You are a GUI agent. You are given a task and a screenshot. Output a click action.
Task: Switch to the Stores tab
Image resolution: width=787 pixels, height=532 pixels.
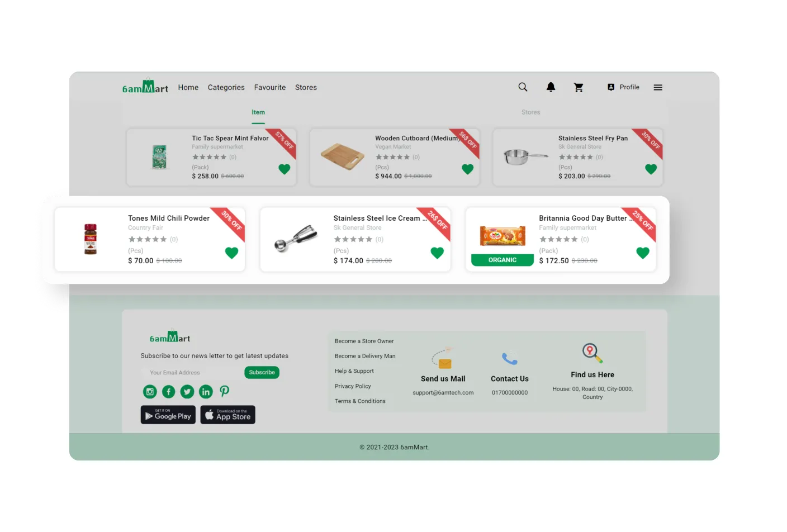coord(530,112)
